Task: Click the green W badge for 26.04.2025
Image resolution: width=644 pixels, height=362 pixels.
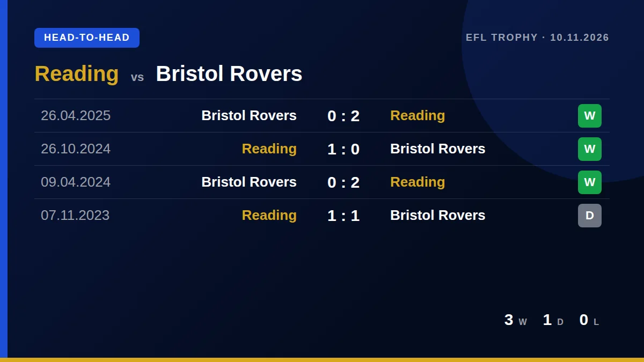Action: click(x=590, y=116)
